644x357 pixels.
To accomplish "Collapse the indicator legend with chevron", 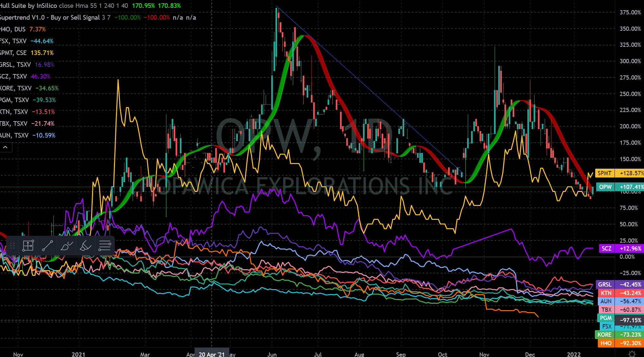I will tap(6, 147).
